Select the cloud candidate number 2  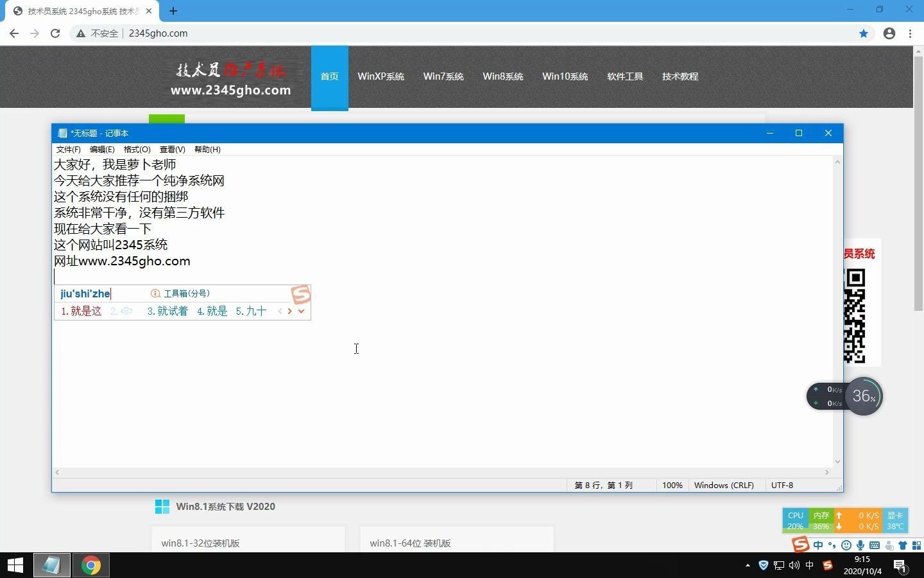coord(121,311)
